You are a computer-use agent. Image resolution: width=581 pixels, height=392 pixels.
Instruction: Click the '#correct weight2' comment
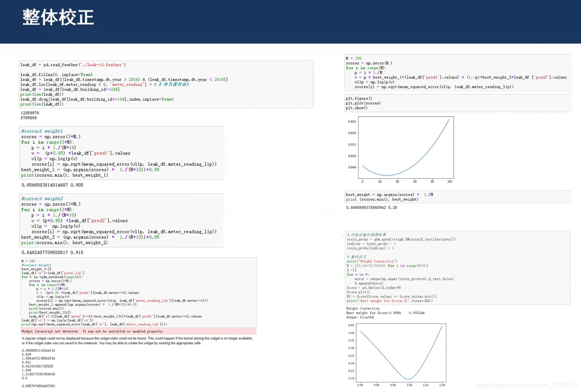click(x=42, y=199)
